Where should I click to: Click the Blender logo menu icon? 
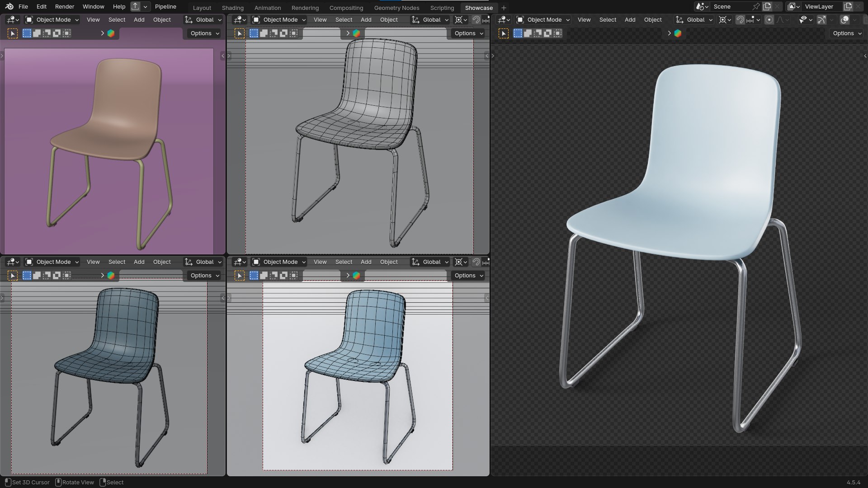9,6
